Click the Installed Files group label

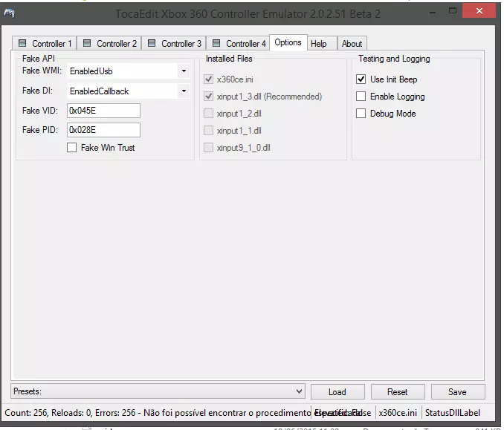(229, 59)
